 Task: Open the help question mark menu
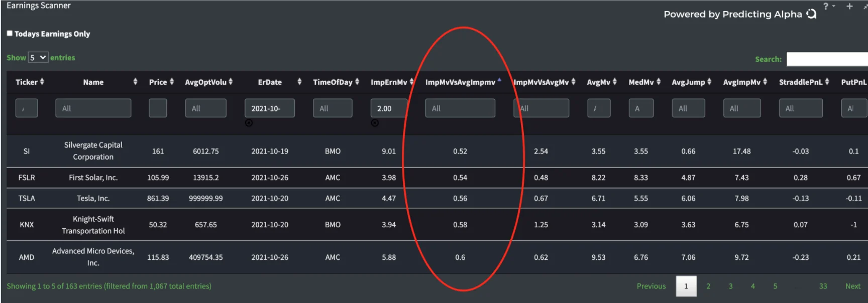pos(826,6)
